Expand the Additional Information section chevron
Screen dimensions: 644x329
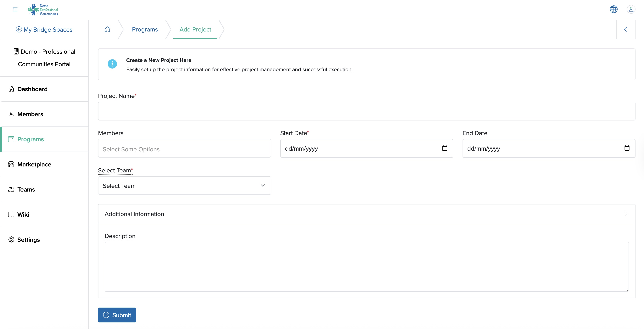[626, 214]
